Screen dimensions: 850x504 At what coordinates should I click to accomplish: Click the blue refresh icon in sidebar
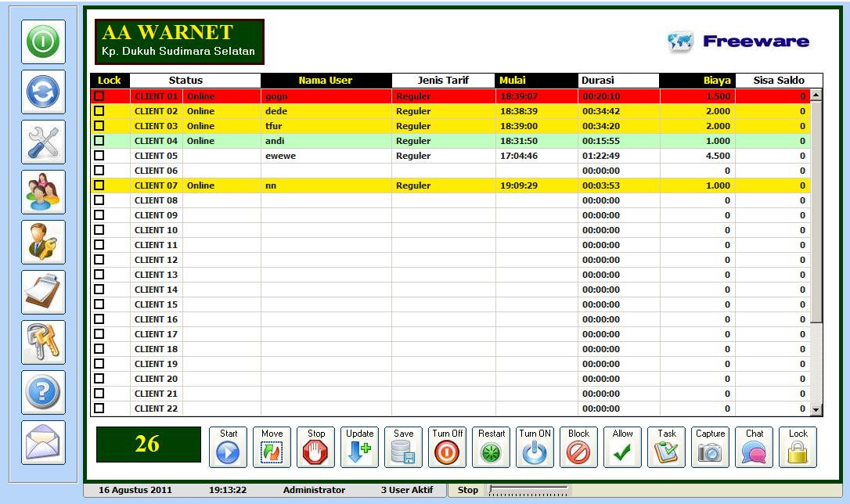click(x=42, y=92)
